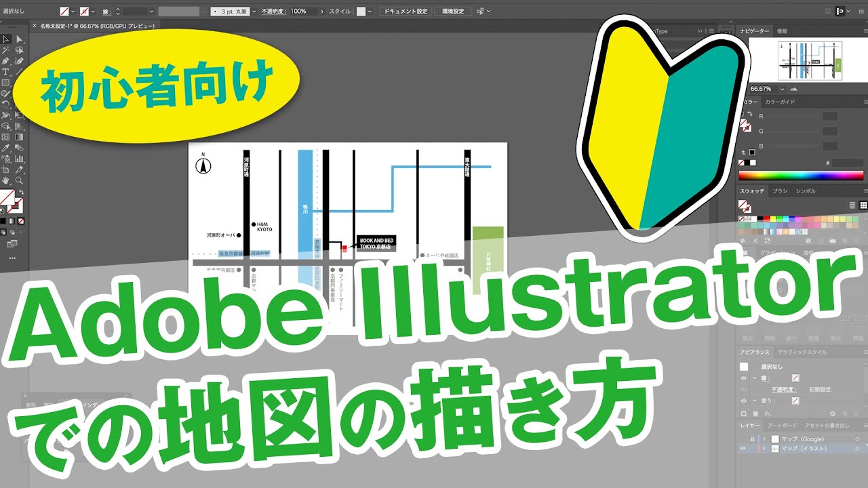
Task: Select the Magic Wand tool
Action: (6, 50)
